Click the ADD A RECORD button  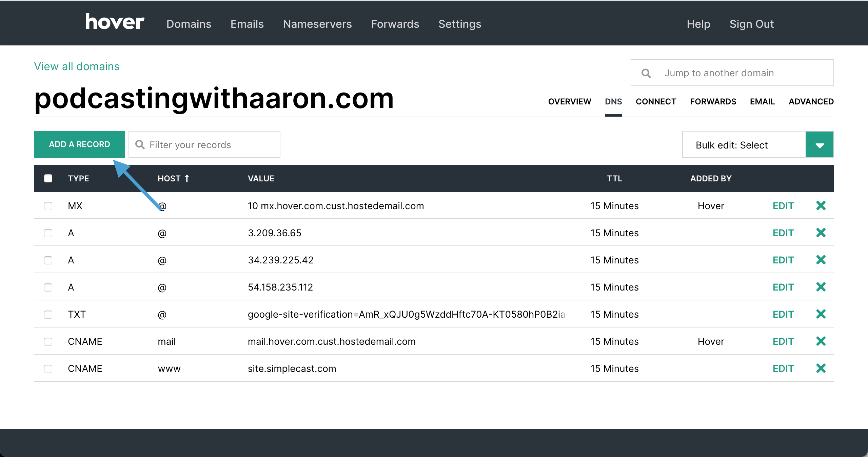click(79, 144)
